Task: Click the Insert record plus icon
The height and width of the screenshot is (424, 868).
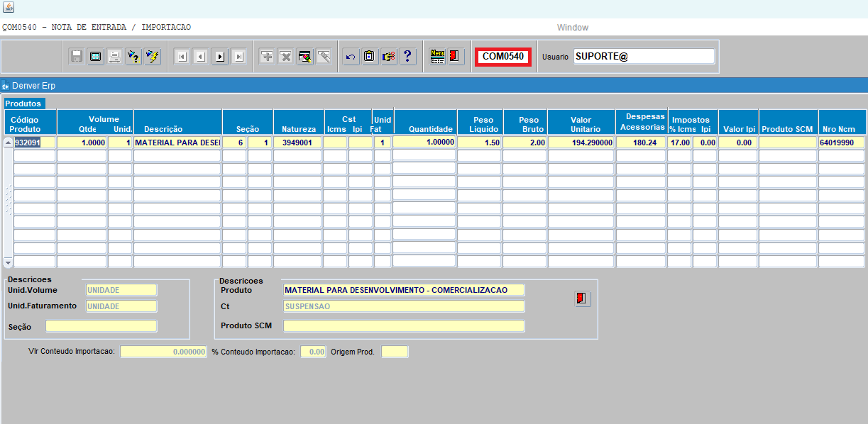Action: tap(267, 57)
